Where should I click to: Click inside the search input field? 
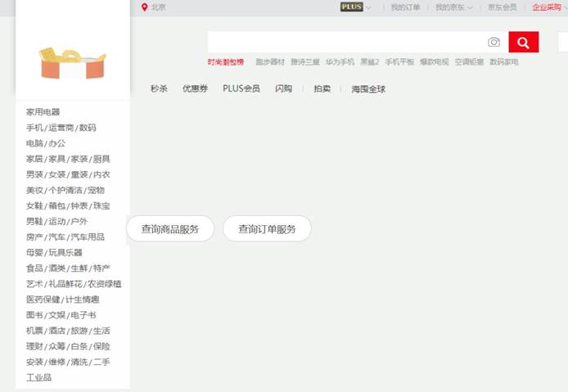tap(344, 43)
